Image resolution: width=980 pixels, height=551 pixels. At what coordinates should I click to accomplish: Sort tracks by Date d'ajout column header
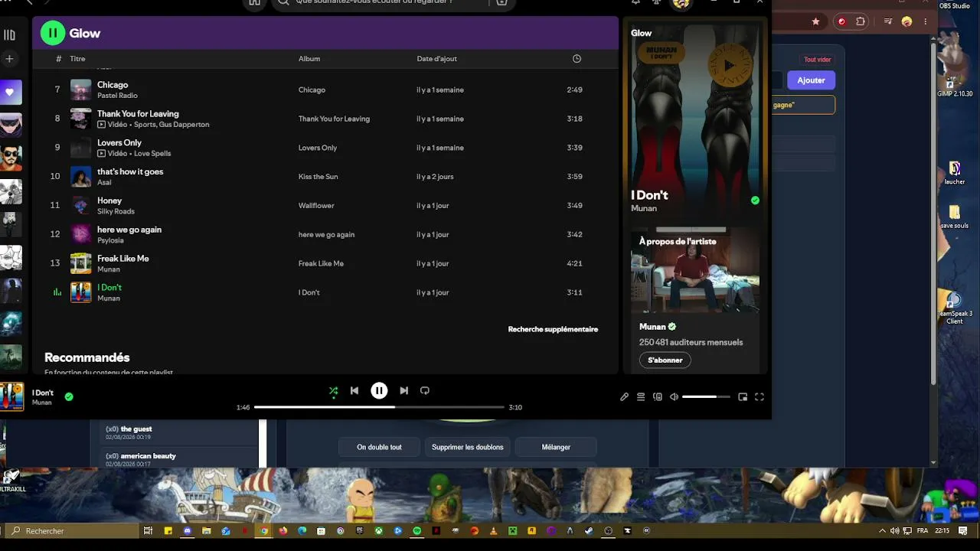(436, 59)
